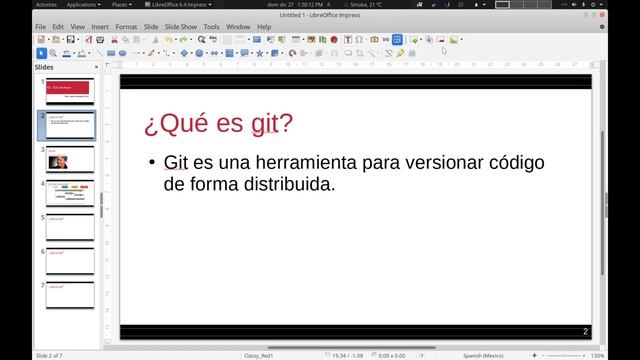The image size is (640, 360).
Task: Click the Delete Slide icon
Action: pyautogui.click(x=441, y=40)
